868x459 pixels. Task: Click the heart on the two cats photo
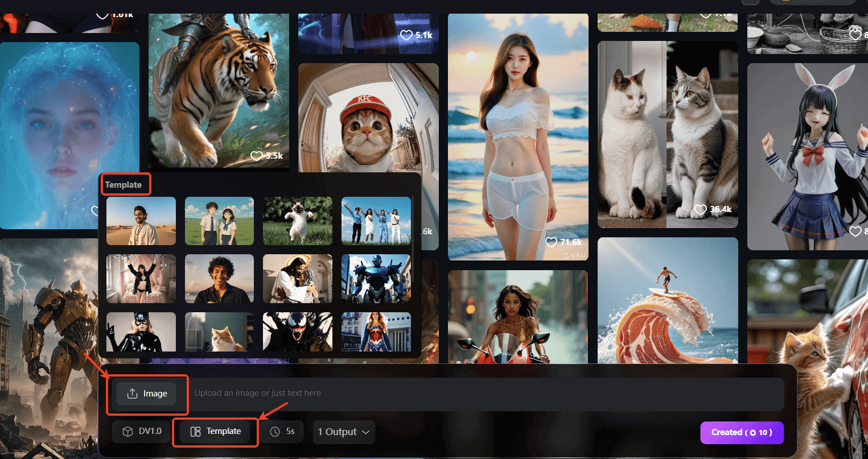(701, 210)
